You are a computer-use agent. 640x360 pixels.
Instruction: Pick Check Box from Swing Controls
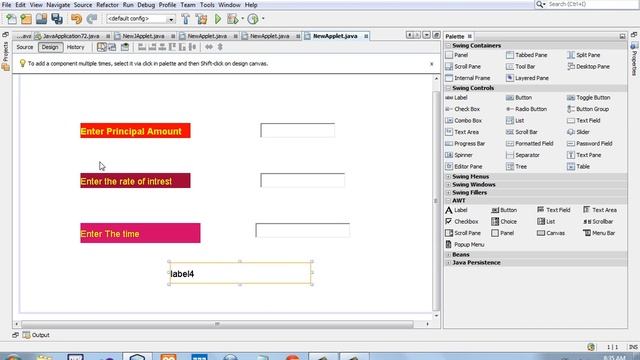463,109
